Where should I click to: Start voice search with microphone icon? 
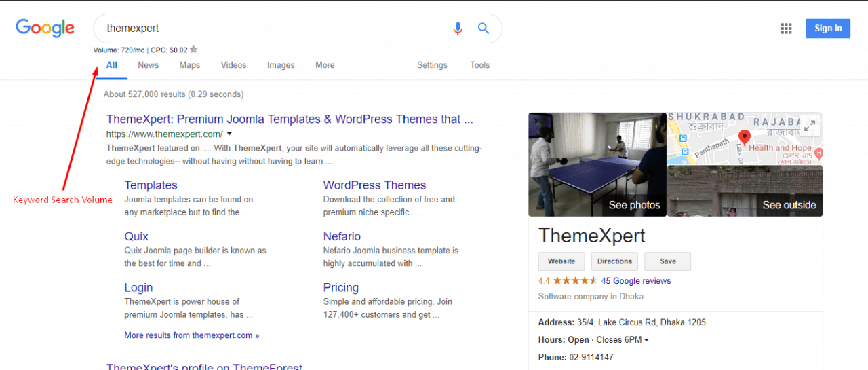pyautogui.click(x=458, y=29)
